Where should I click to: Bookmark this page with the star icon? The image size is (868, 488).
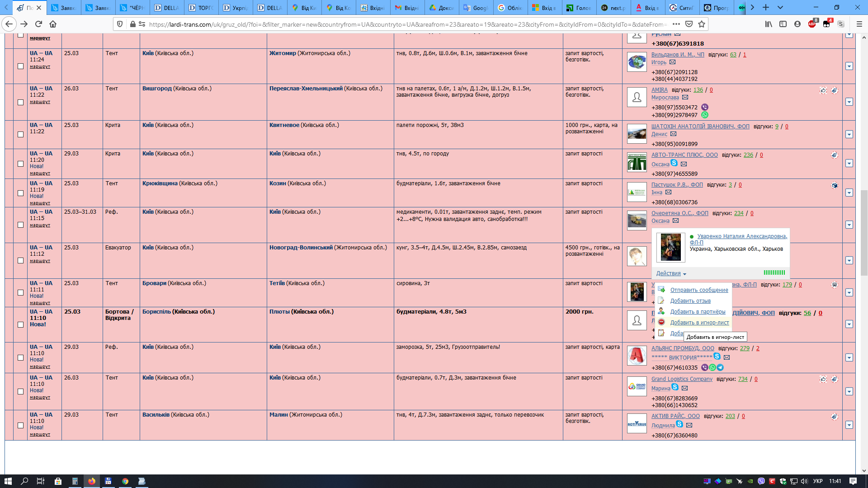(702, 24)
